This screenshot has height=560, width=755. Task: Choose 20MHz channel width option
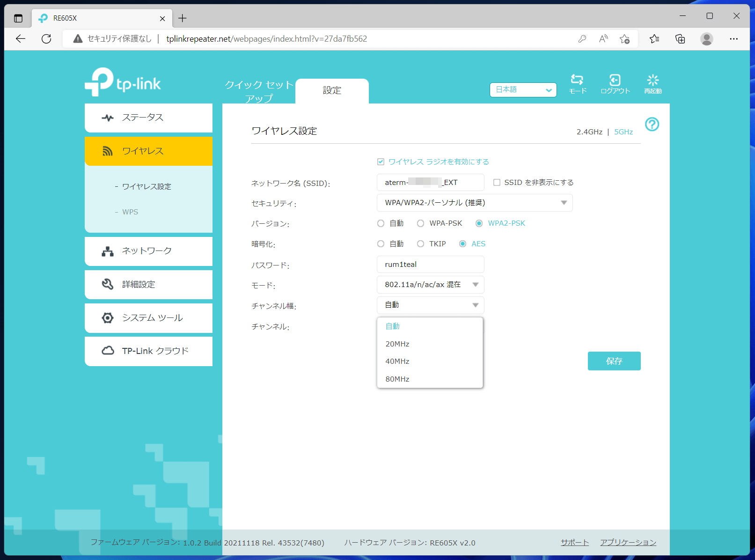[430, 344]
